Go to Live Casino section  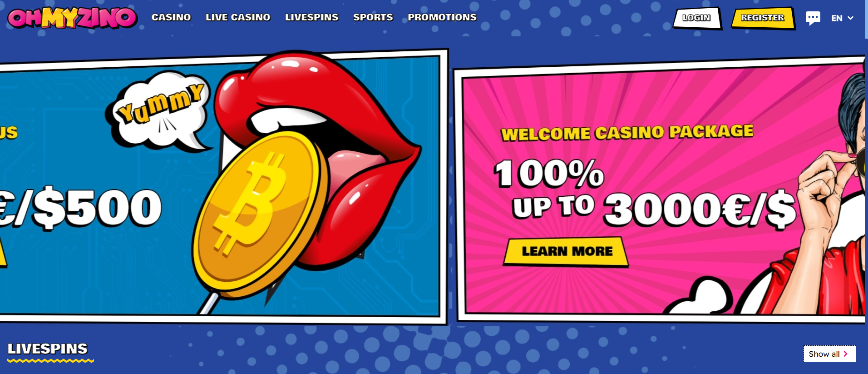(238, 17)
